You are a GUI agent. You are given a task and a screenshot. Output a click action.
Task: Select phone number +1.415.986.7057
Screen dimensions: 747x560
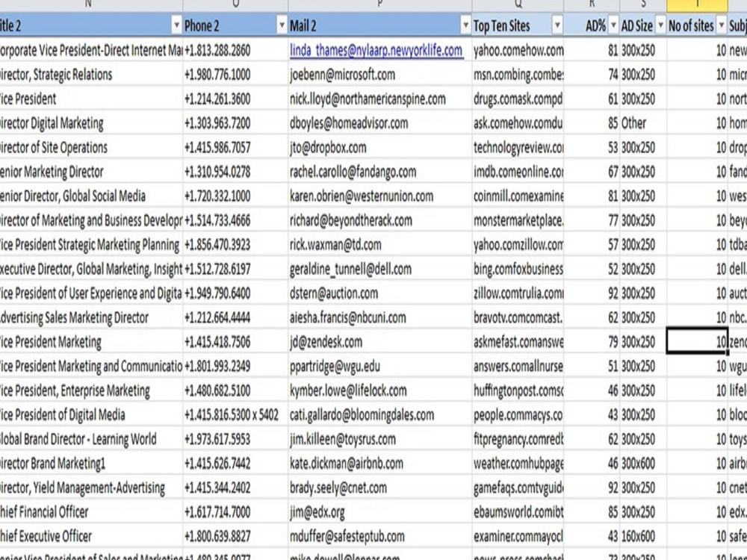click(235, 147)
